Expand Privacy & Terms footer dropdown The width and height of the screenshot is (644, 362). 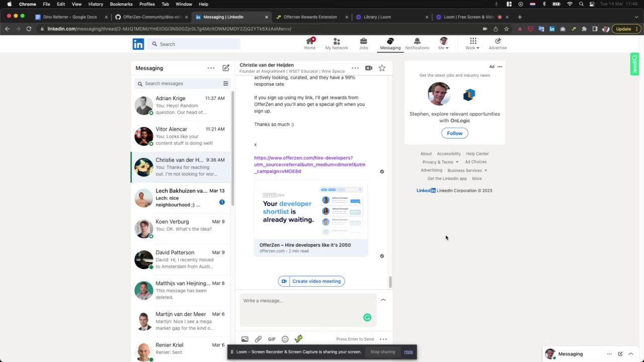point(440,162)
